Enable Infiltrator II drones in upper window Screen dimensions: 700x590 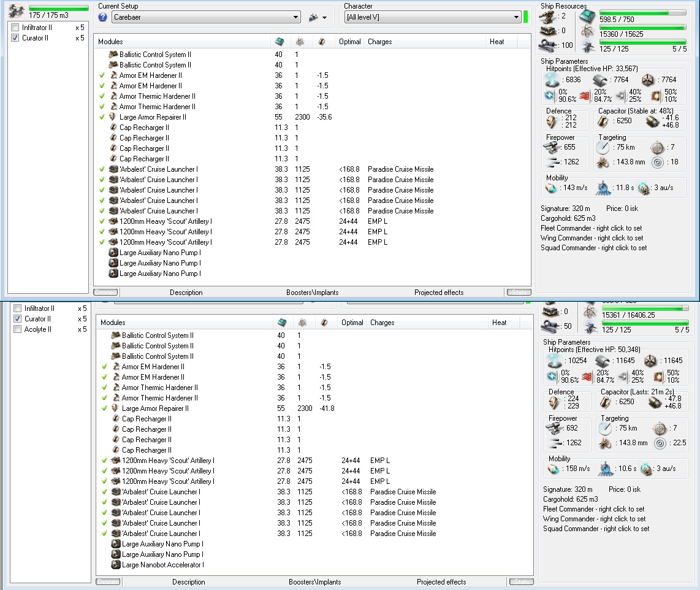pos(15,27)
